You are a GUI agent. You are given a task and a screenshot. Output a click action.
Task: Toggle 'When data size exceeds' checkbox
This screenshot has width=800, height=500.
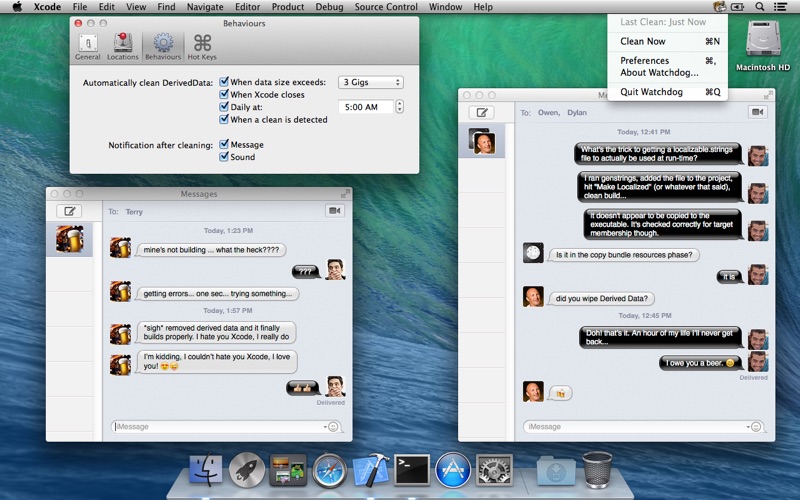223,82
